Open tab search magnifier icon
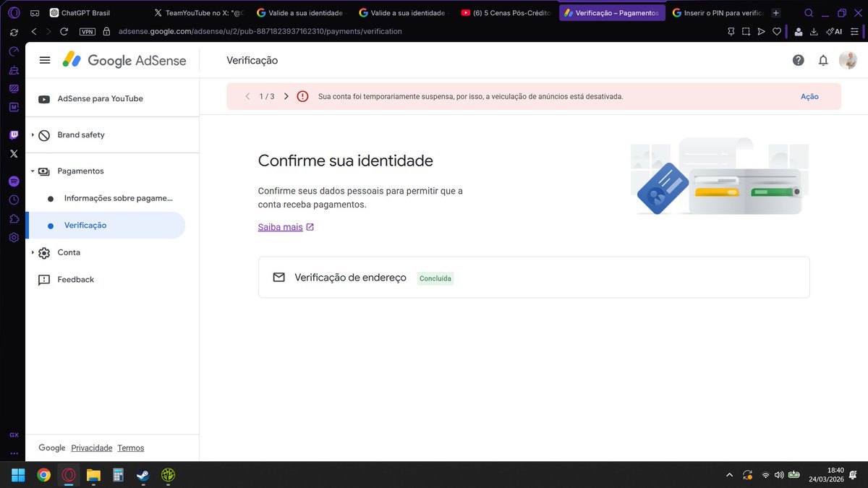868x488 pixels. pos(809,12)
